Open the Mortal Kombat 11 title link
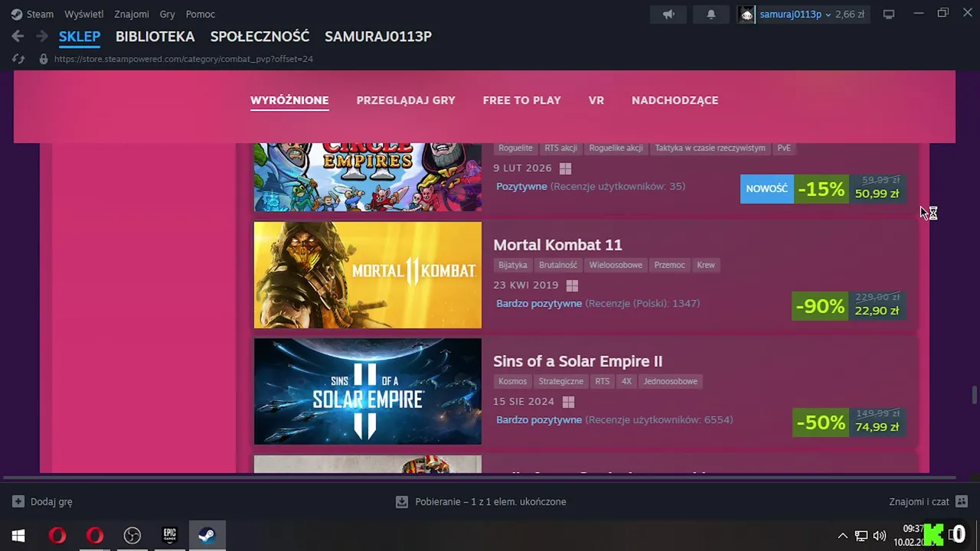This screenshot has height=551, width=980. coord(557,245)
